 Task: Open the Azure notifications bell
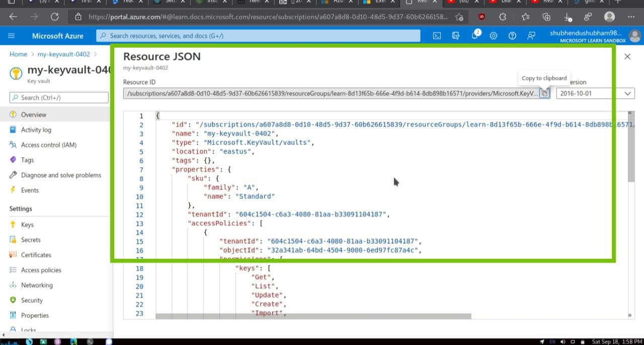(x=475, y=36)
